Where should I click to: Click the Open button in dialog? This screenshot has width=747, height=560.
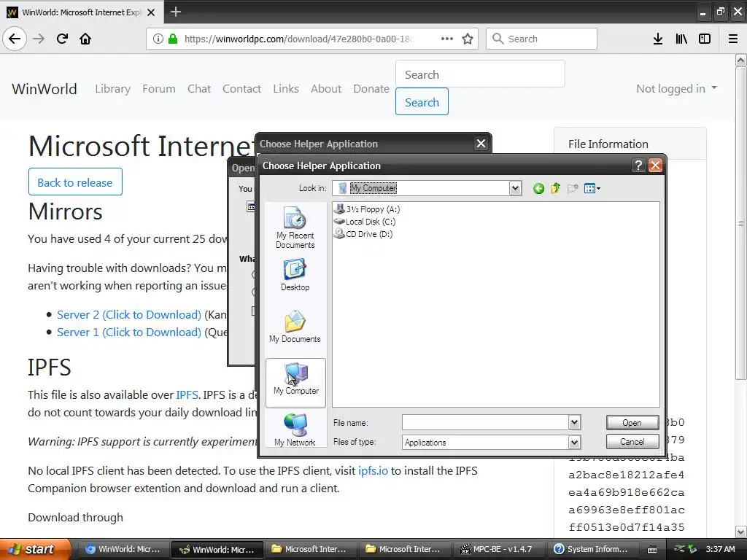(x=632, y=423)
